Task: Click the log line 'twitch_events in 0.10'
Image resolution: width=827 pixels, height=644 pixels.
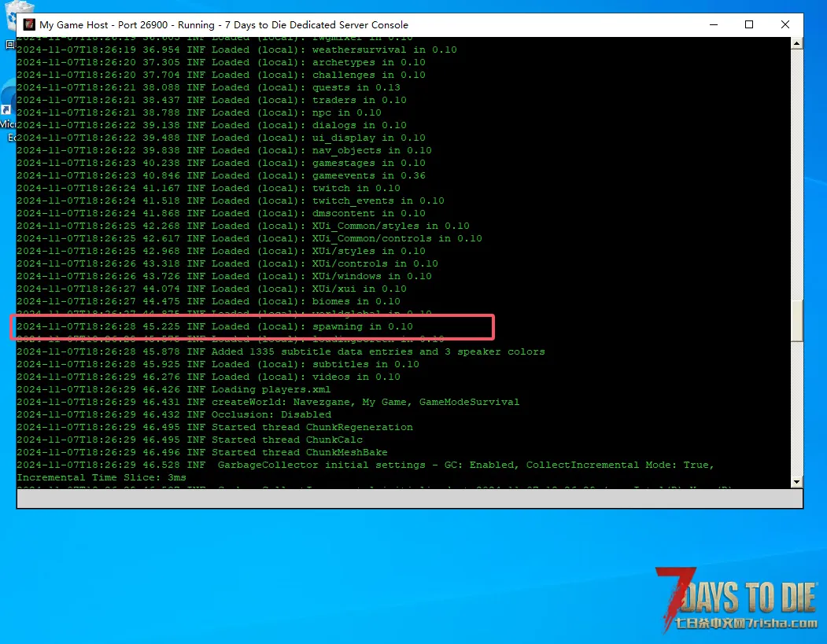Action: [x=230, y=201]
